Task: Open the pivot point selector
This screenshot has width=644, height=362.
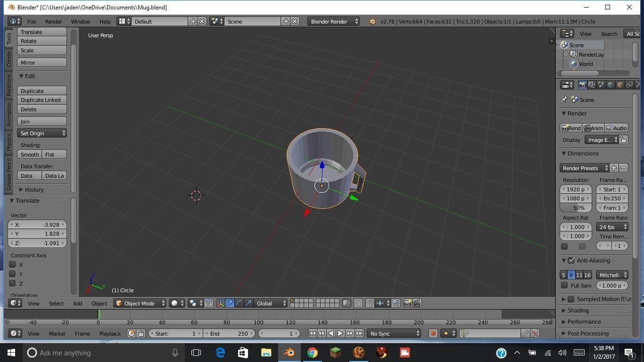Action: (x=195, y=303)
